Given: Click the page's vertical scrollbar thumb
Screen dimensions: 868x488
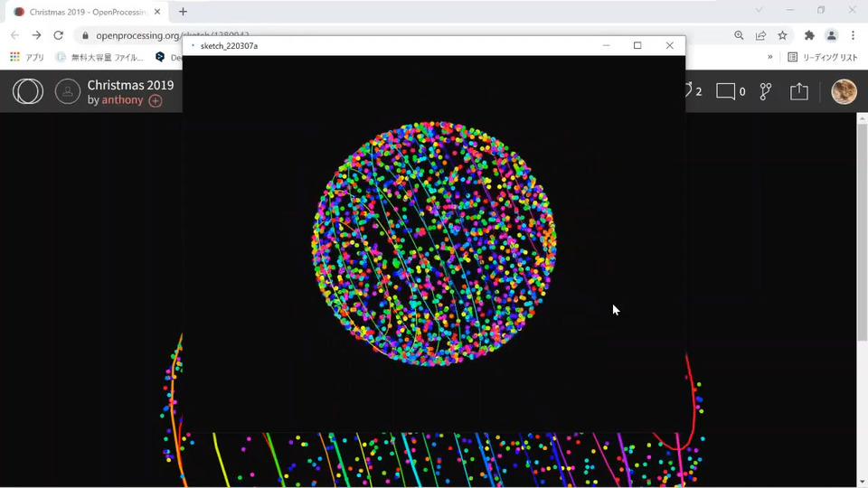Looking at the screenshot, I should click(x=863, y=232).
